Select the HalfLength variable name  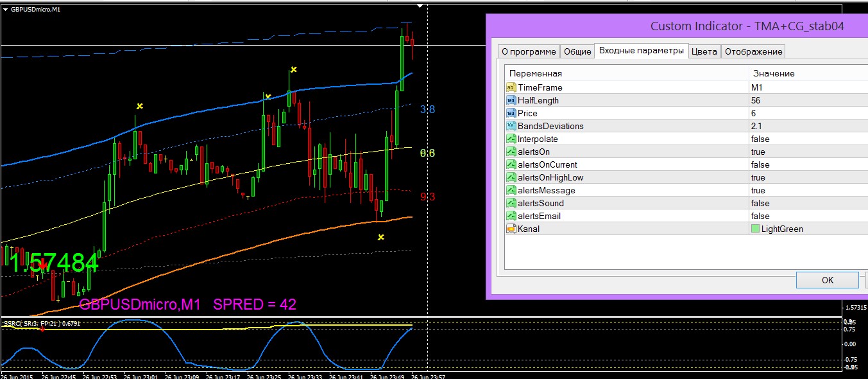[538, 100]
